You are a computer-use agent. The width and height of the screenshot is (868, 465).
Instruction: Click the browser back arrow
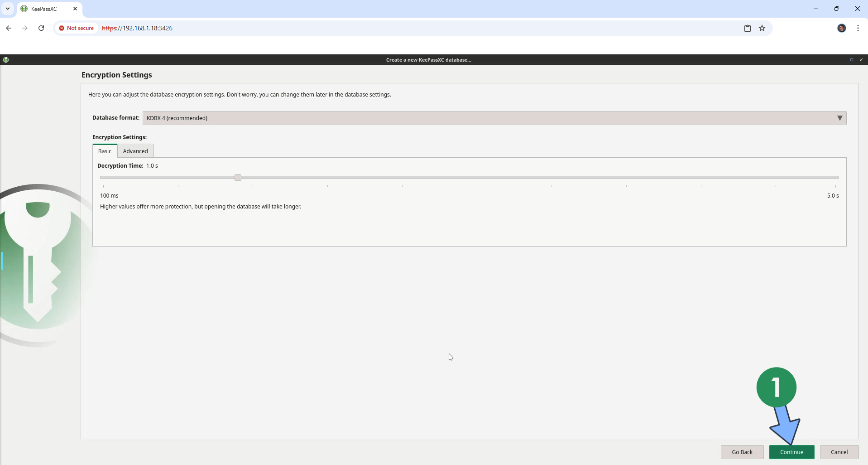coord(9,28)
